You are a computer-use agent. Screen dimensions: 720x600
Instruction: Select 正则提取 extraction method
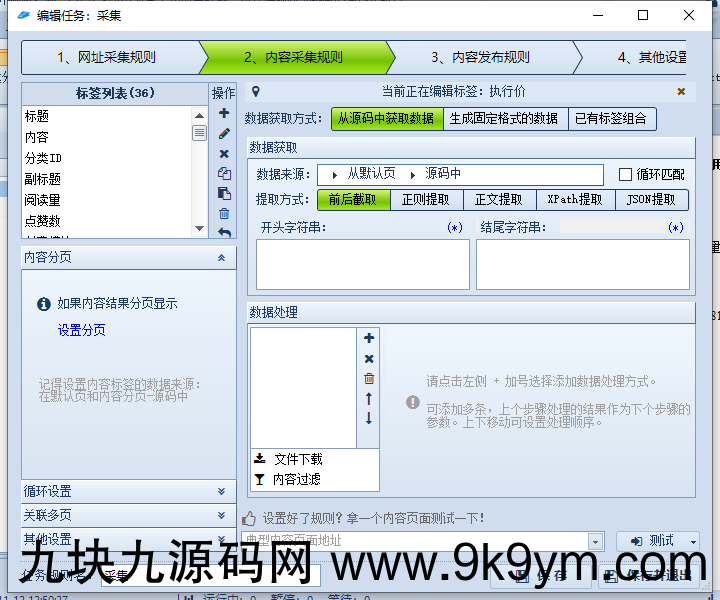click(425, 200)
